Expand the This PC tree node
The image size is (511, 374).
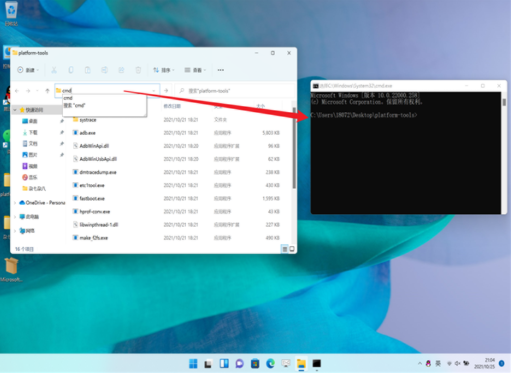(x=15, y=217)
